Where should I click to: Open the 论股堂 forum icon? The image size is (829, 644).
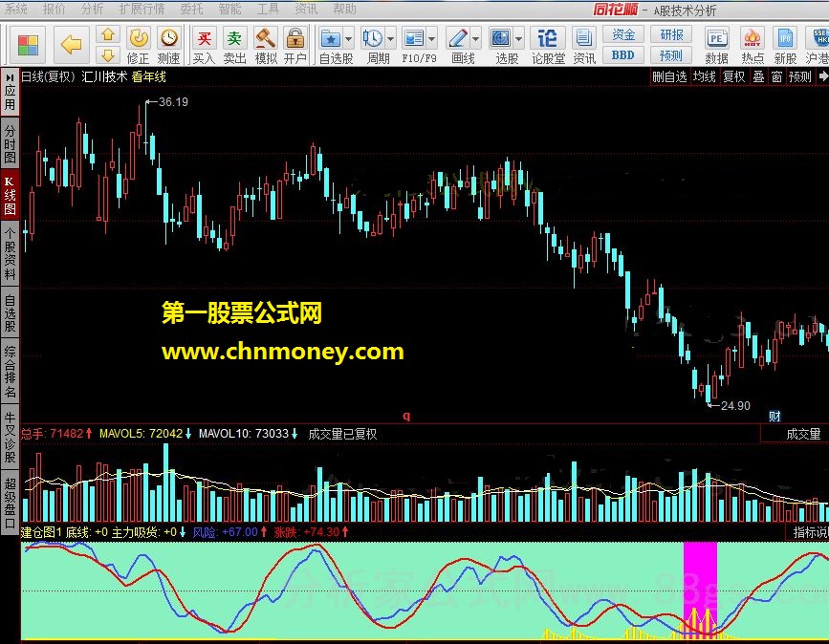(548, 46)
